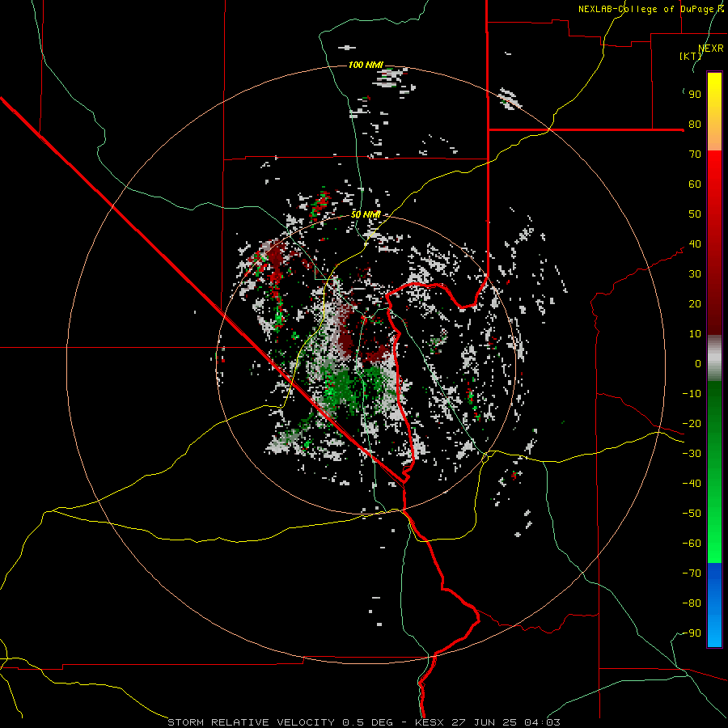Pick the yellow segment of the color bar
Screen dimensions: 728x728
point(714,112)
